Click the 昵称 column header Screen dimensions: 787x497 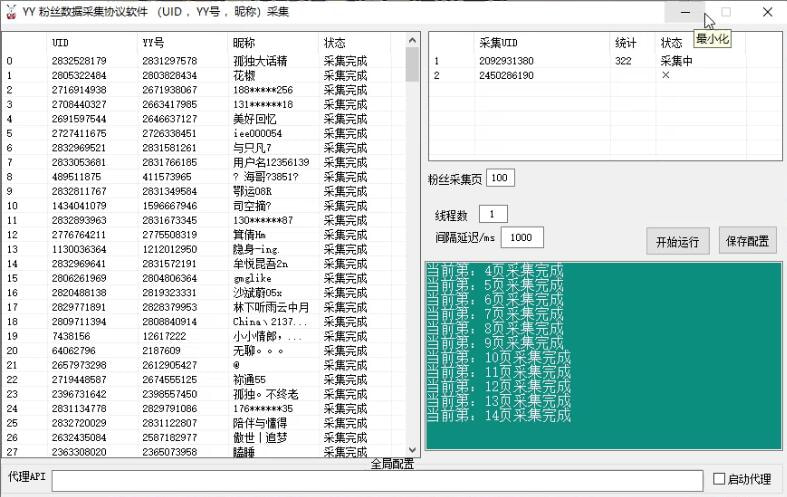[244, 43]
